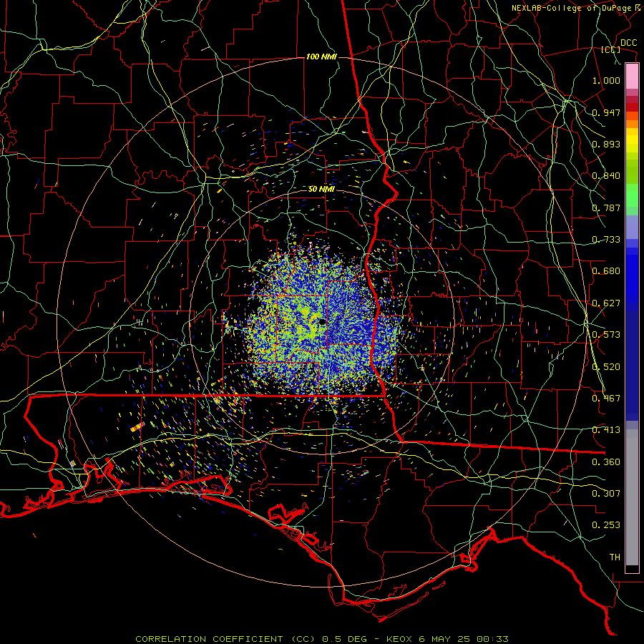This screenshot has width=644, height=644.
Task: Select the 1.000 value on the color scale
Action: (606, 81)
